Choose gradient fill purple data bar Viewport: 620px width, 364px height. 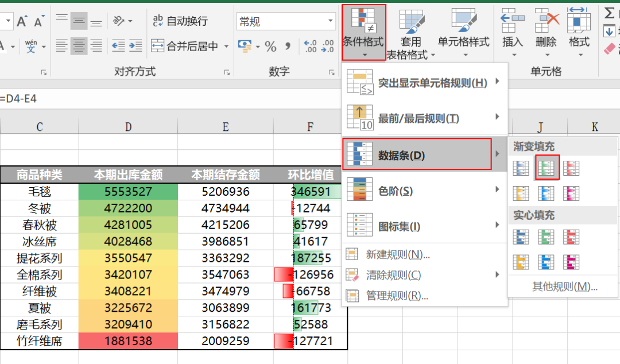[571, 193]
